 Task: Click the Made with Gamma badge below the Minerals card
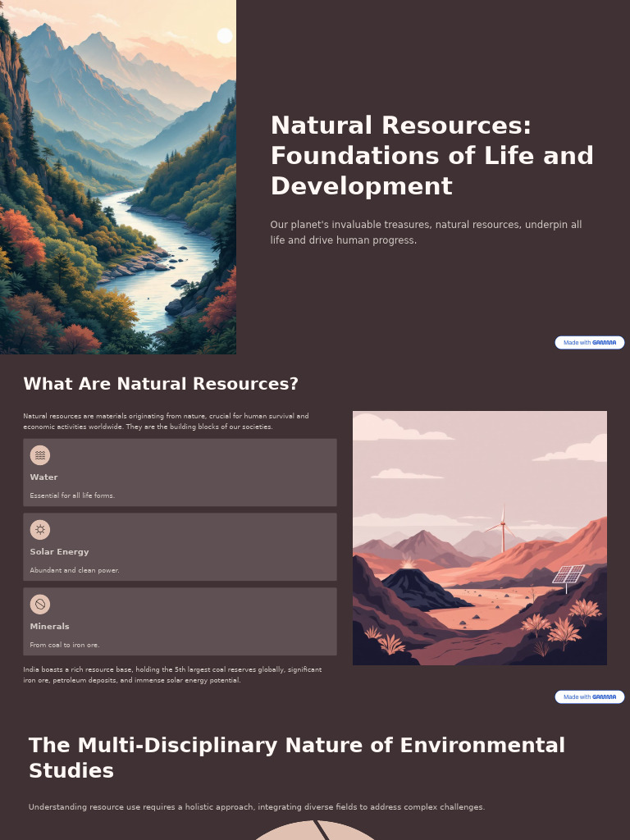coord(589,697)
